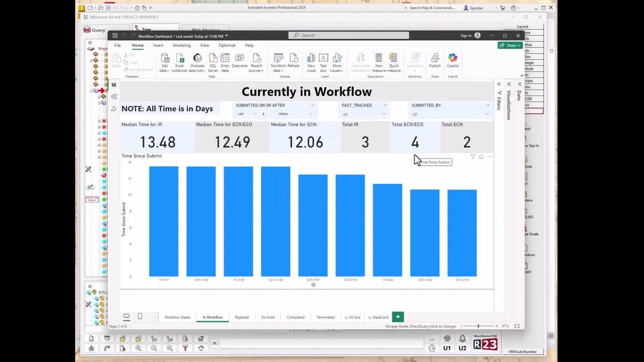The width and height of the screenshot is (644, 362).
Task: Open On Hold page tab
Action: pos(268,317)
